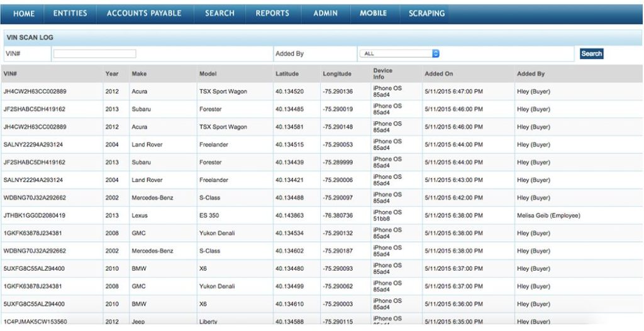Click SEARCH in the navigation bar
The width and height of the screenshot is (644, 331).
(x=219, y=13)
